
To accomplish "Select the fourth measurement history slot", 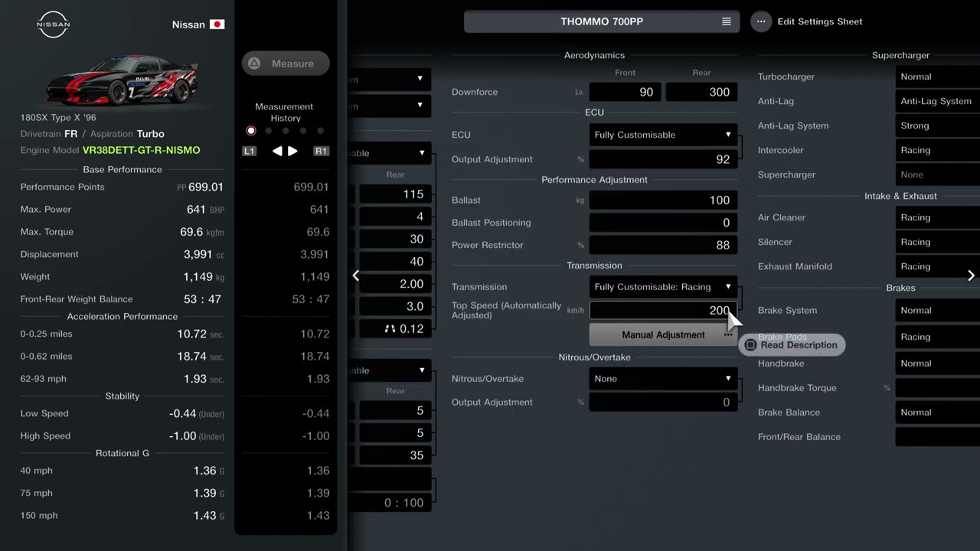I will [303, 131].
